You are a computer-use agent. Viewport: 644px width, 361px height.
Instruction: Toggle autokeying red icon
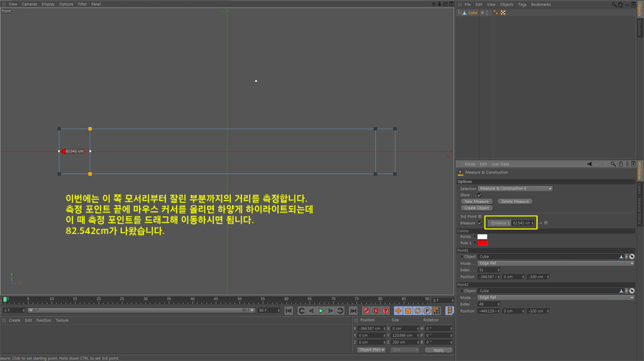[x=375, y=311]
